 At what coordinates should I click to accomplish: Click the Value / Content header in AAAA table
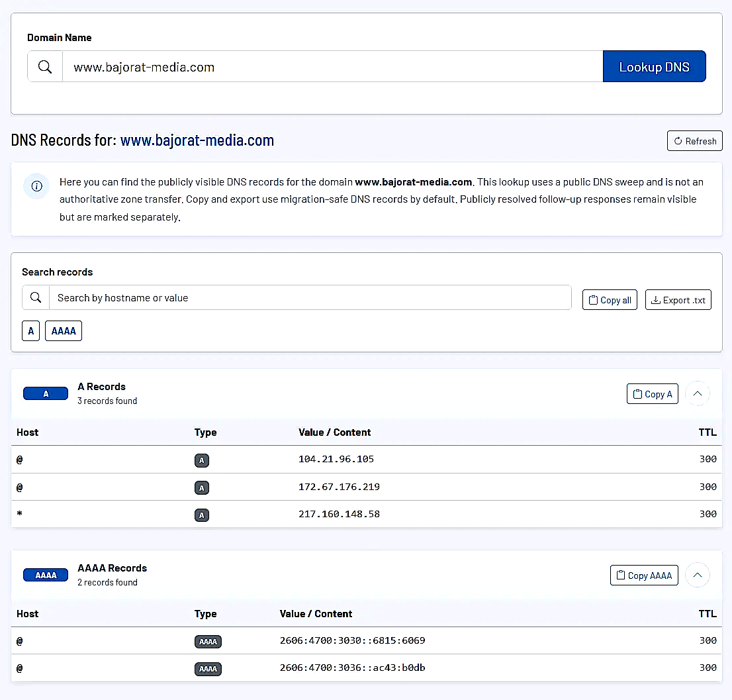pos(316,614)
